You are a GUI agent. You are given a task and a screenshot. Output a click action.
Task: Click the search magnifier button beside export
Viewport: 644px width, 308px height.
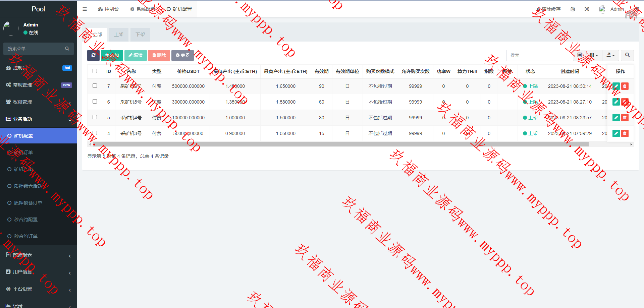pos(627,55)
